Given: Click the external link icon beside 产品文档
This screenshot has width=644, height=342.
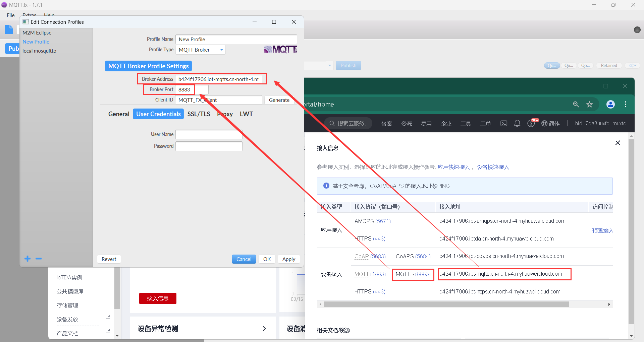Looking at the screenshot, I should point(108,331).
